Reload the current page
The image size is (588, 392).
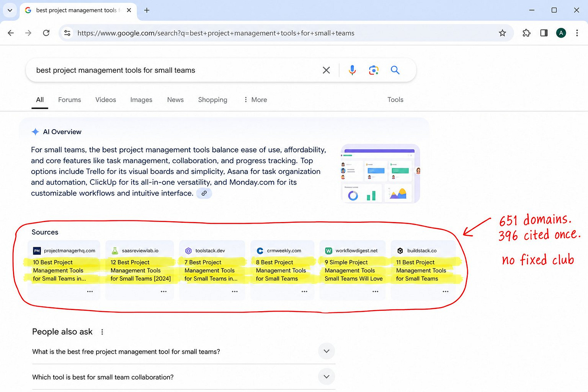click(46, 33)
